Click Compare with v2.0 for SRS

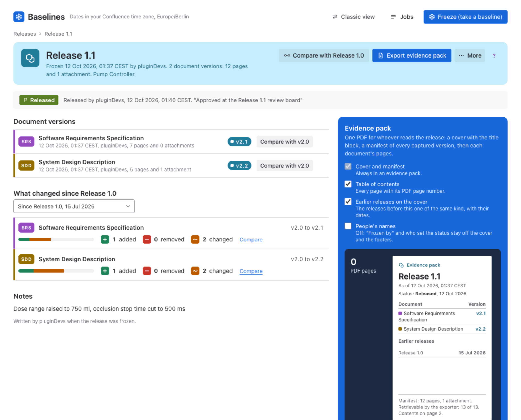pos(285,142)
